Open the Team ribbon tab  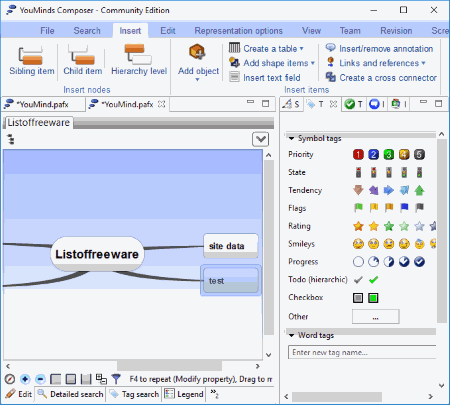point(350,31)
